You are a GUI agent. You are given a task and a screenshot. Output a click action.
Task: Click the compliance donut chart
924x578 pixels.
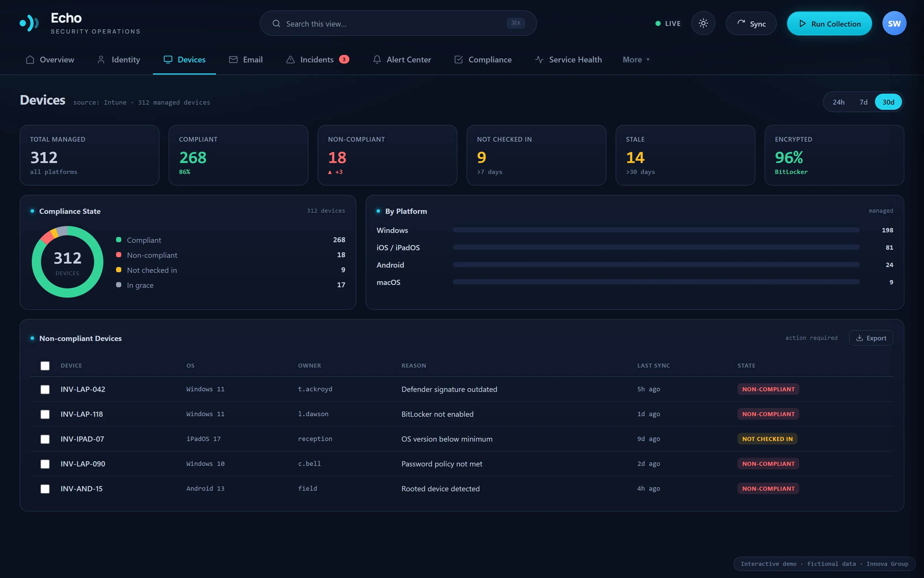point(68,262)
